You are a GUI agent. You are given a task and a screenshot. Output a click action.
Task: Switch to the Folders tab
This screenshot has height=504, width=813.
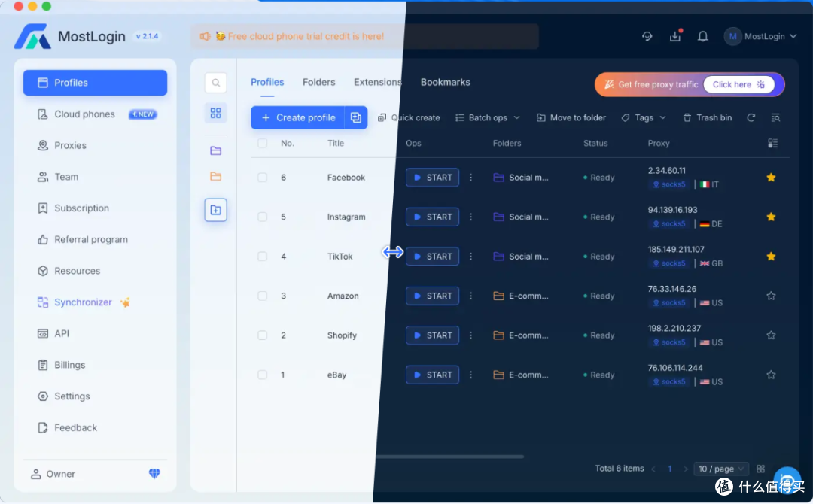tap(319, 82)
